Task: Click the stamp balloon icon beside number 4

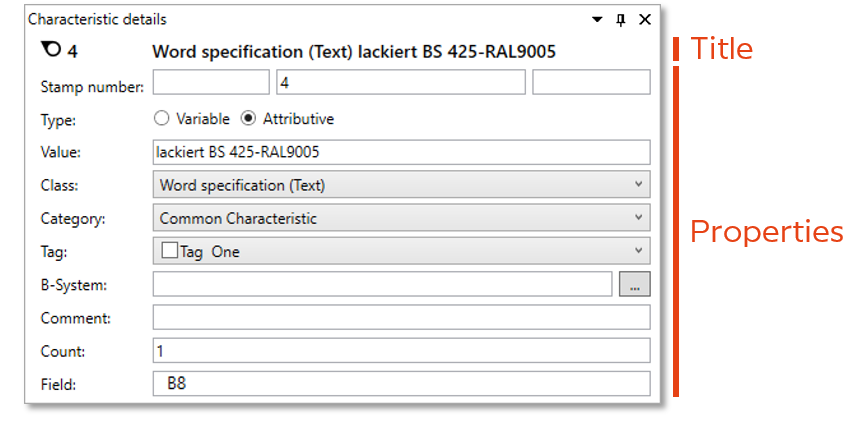Action: point(47,50)
